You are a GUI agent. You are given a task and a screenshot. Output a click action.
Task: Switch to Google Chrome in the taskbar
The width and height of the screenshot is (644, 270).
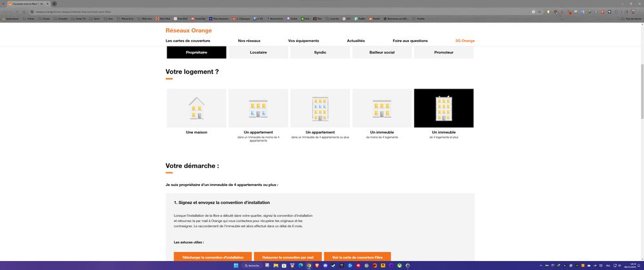(x=308, y=266)
